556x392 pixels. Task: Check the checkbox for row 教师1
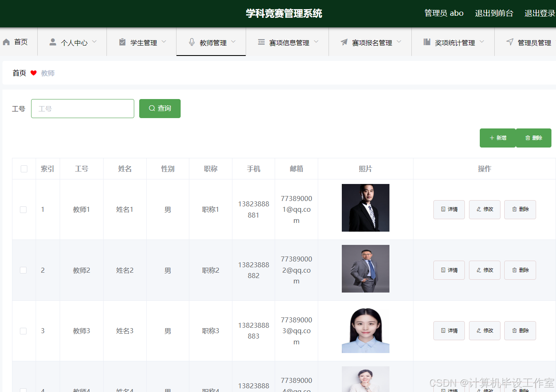(23, 210)
